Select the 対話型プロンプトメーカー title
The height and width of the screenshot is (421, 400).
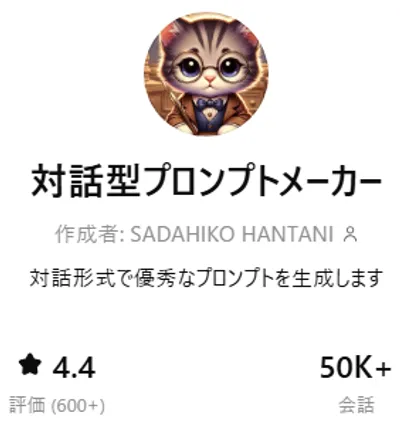click(206, 180)
